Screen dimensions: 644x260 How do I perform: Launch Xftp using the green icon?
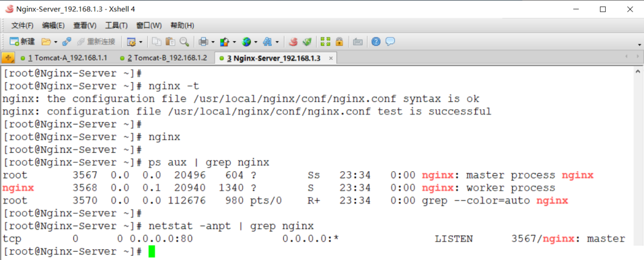click(x=307, y=42)
